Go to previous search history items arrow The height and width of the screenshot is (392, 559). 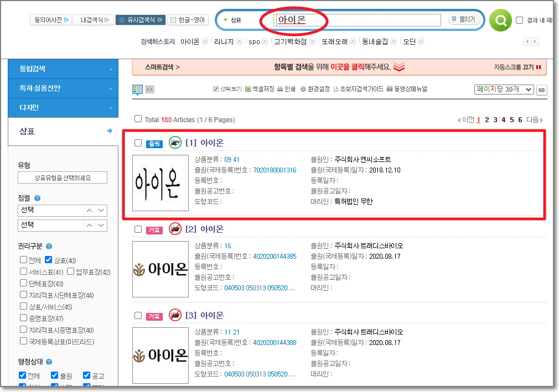coord(527,41)
